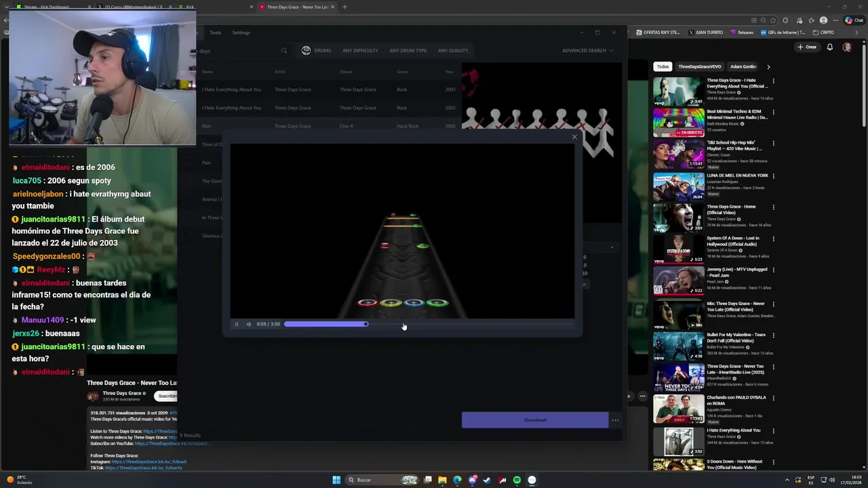Open the OFERTAS RIKY STE bookmark
Viewport: 868px width, 488px height.
pyautogui.click(x=658, y=32)
